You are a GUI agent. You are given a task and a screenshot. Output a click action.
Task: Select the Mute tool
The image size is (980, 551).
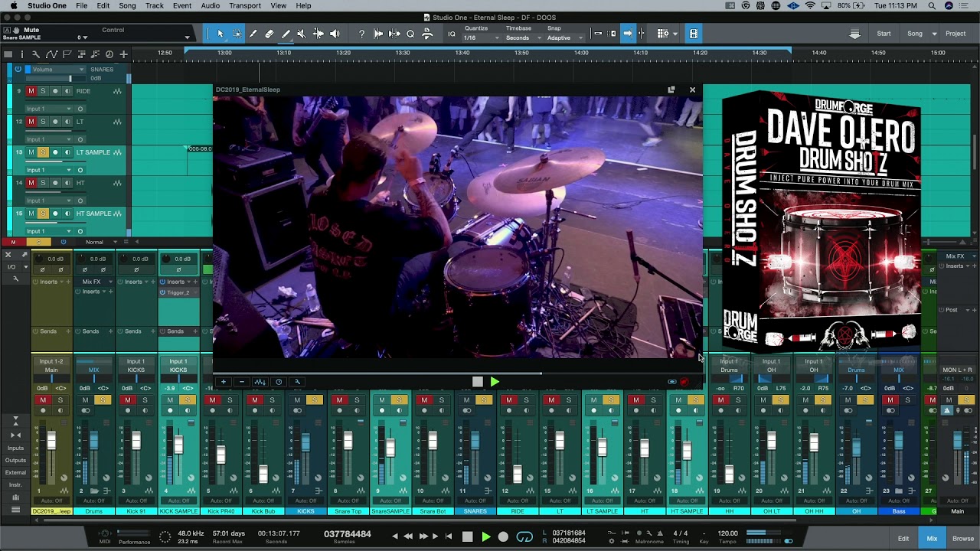(302, 34)
